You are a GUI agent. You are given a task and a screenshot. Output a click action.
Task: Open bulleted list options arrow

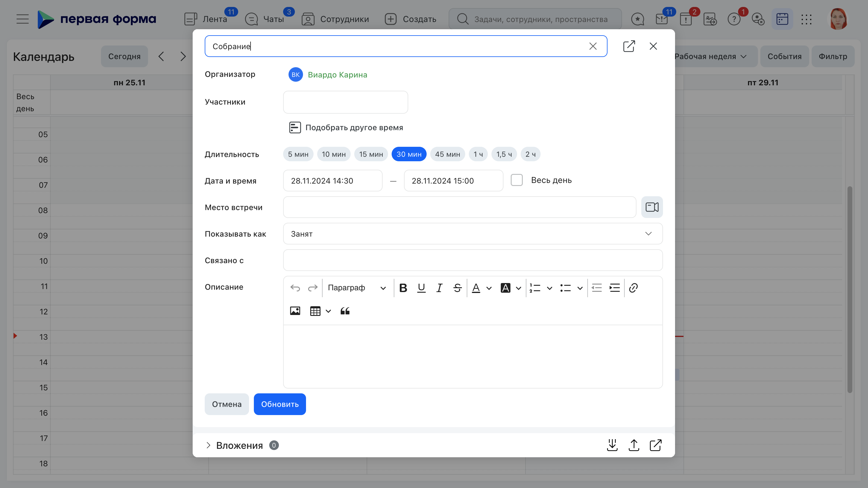580,288
